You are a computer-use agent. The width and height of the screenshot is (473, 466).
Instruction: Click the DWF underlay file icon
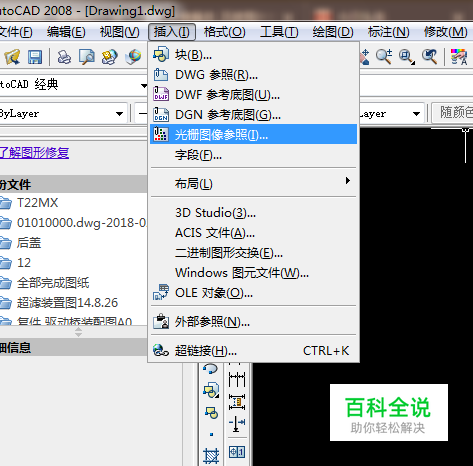pos(161,94)
